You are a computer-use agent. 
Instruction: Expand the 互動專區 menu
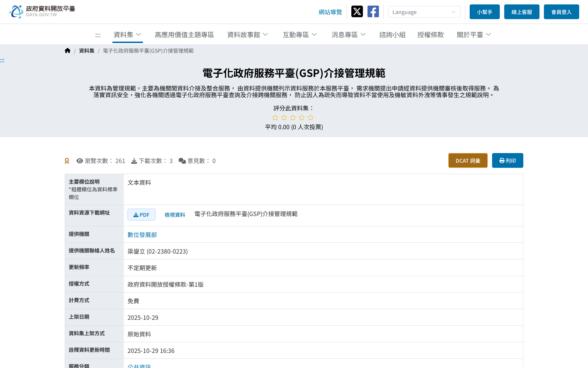[x=300, y=35]
